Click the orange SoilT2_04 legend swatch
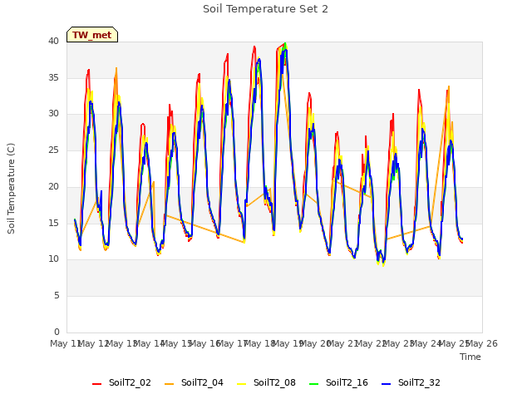 169,384
